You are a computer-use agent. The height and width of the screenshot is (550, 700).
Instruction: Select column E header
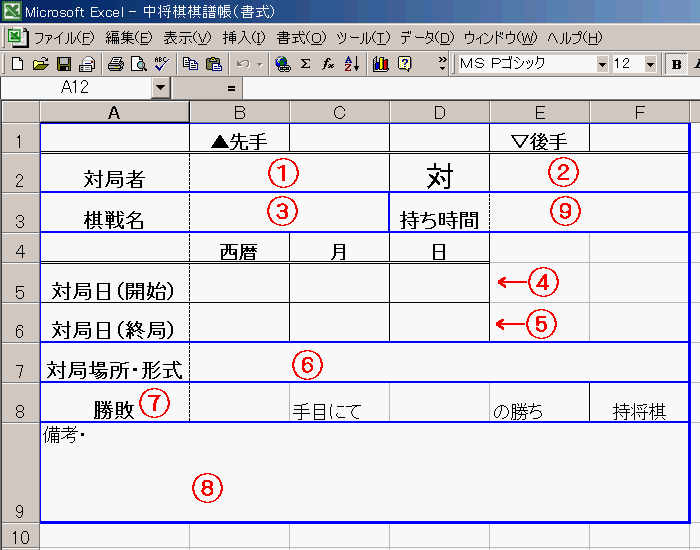tap(539, 112)
